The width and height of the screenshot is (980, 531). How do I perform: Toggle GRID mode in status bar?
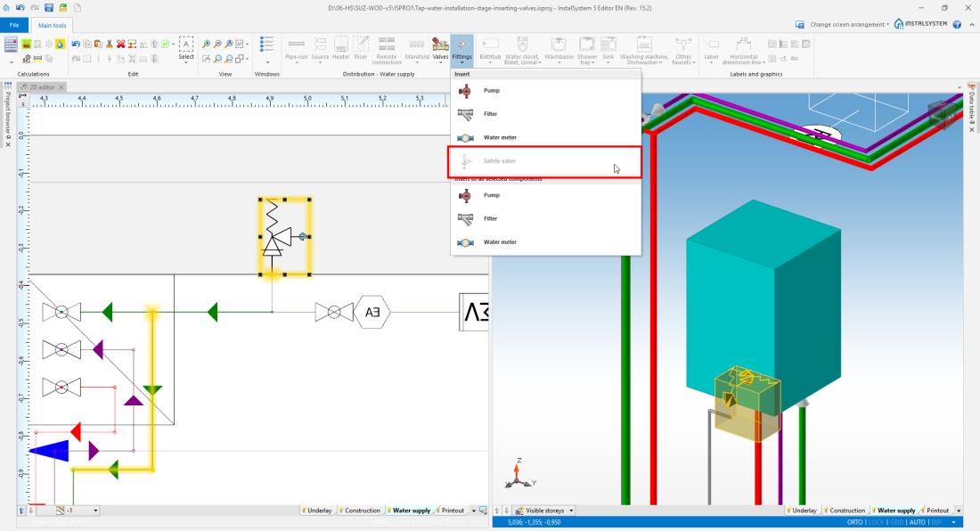coord(897,522)
